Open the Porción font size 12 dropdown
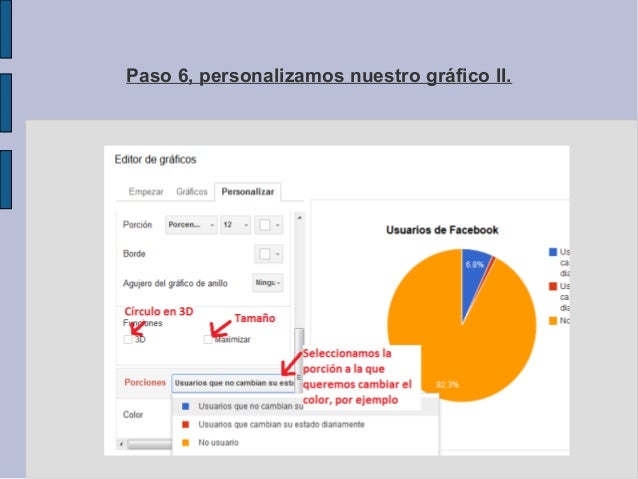 pyautogui.click(x=235, y=225)
